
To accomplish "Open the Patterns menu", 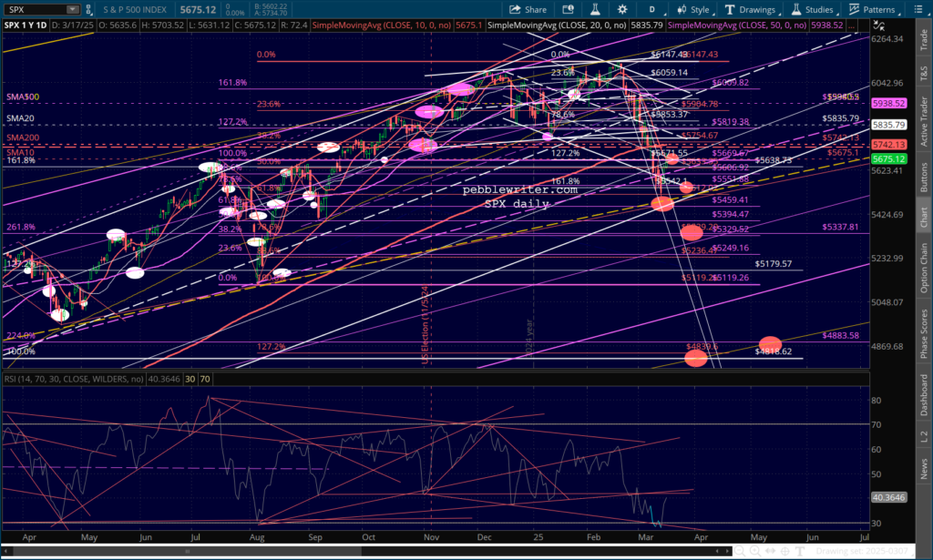I will point(871,9).
